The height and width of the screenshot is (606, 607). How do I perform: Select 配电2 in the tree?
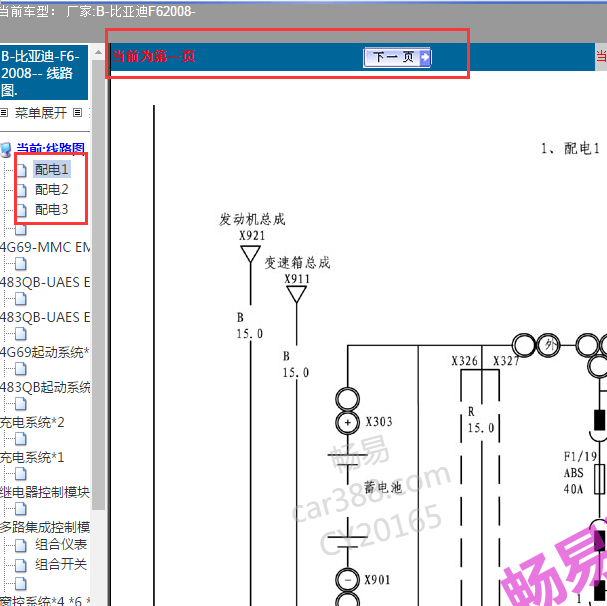[51, 189]
